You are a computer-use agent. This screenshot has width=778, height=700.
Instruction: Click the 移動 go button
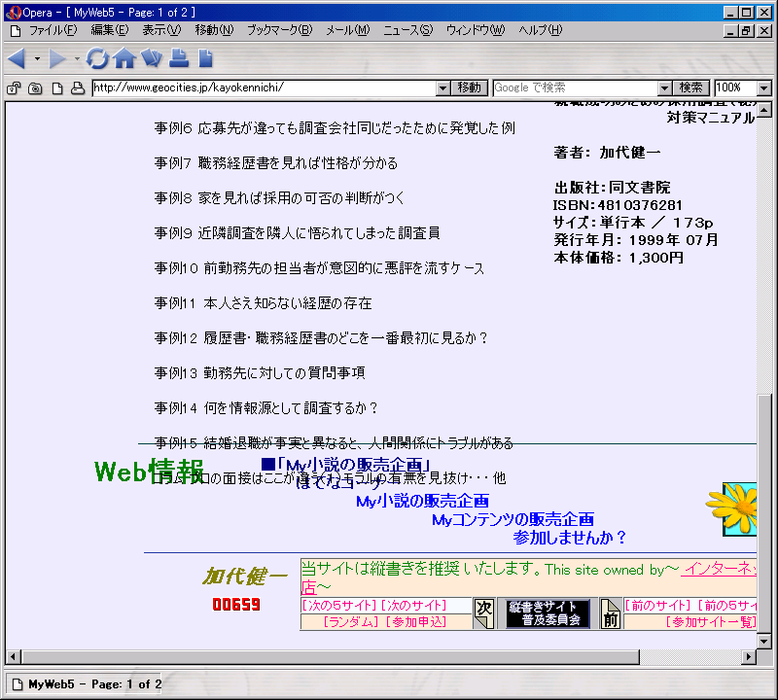pos(470,88)
